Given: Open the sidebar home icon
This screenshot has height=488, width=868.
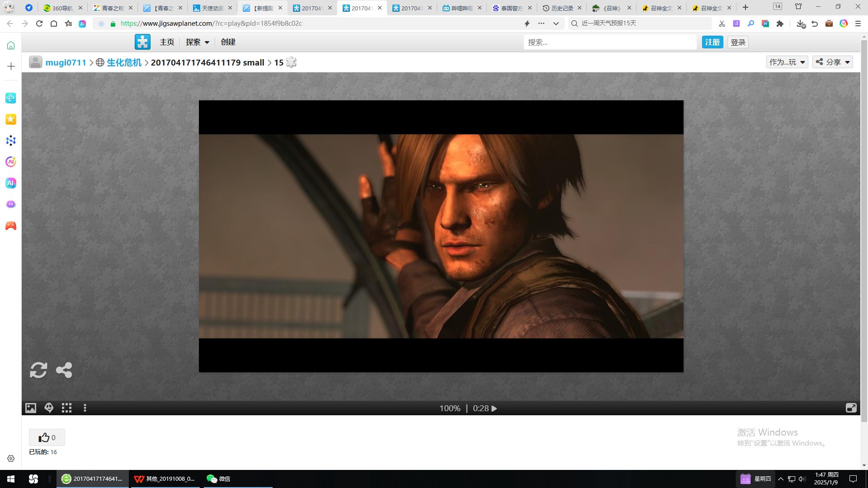Looking at the screenshot, I should coord(11,45).
